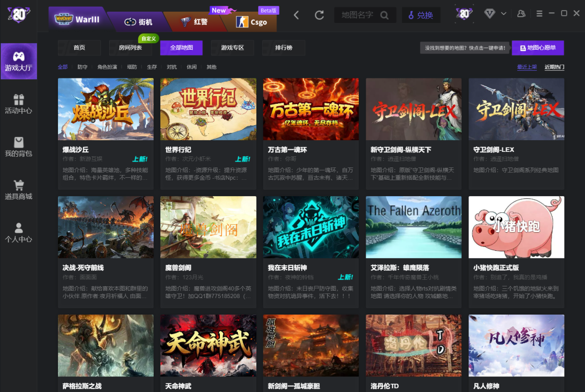Click the friends icon in title bar
Screen dimensions: 585x392
tap(521, 14)
